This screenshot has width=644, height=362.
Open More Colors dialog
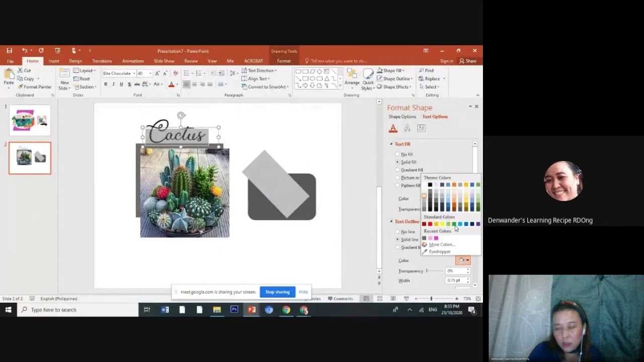pyautogui.click(x=442, y=244)
